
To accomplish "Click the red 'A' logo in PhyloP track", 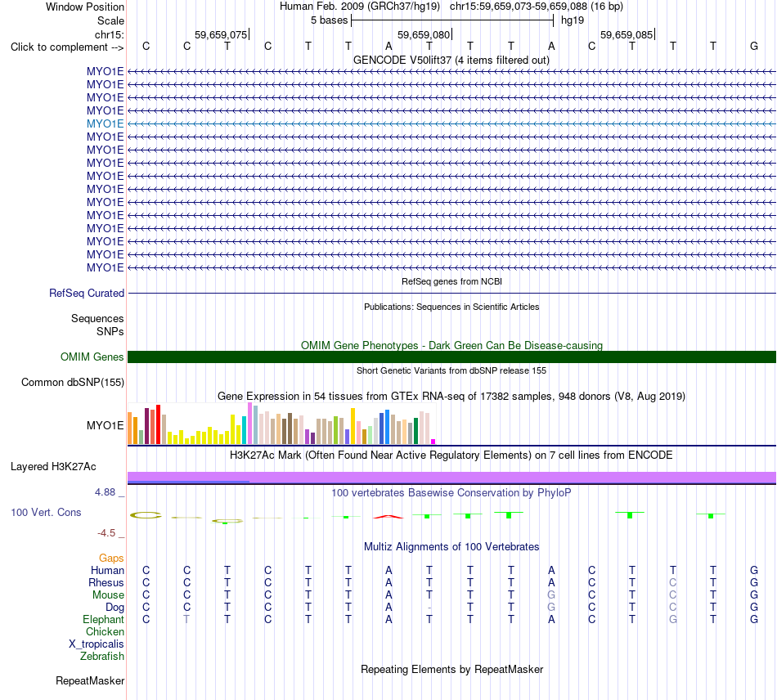I will pyautogui.click(x=388, y=517).
